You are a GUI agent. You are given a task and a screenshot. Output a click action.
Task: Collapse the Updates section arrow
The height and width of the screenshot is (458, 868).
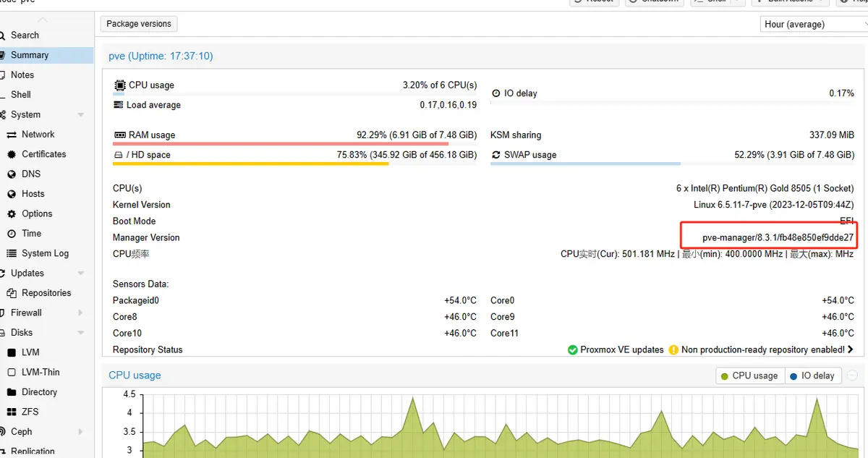(x=80, y=273)
